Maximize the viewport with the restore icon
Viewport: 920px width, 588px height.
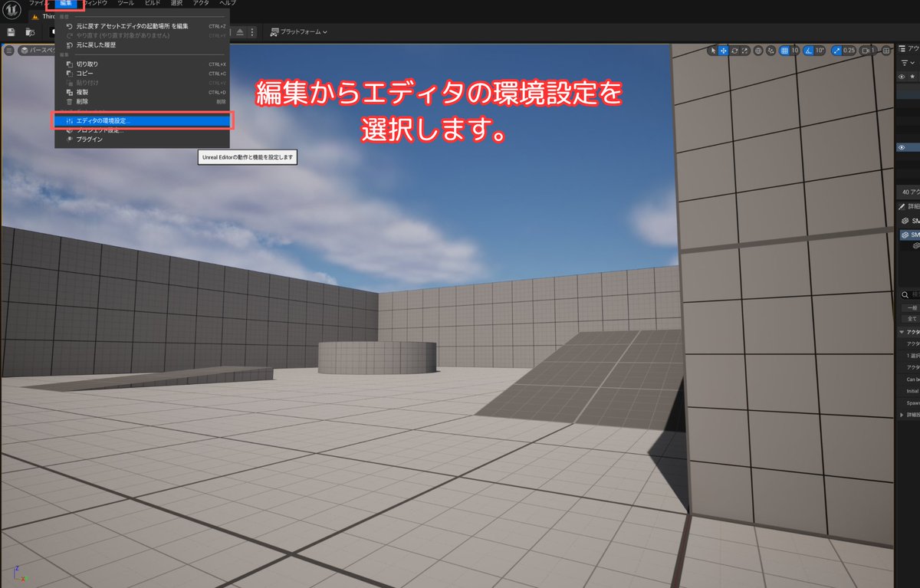[x=886, y=51]
